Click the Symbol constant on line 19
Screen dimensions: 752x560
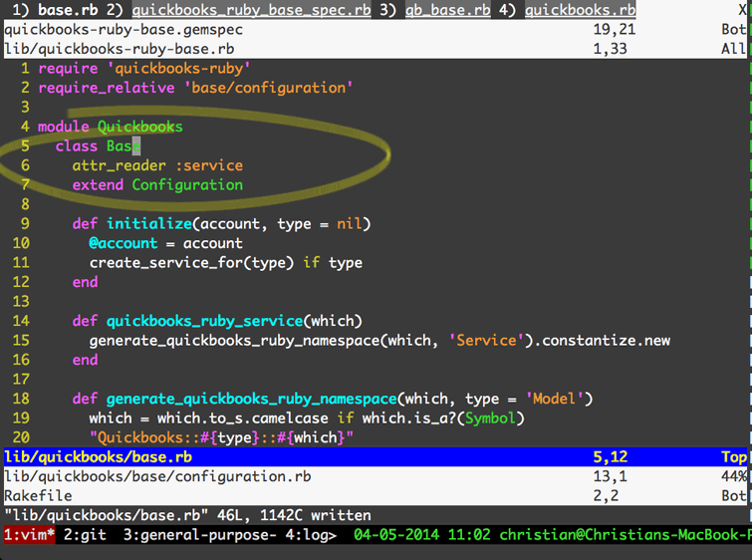click(x=490, y=418)
